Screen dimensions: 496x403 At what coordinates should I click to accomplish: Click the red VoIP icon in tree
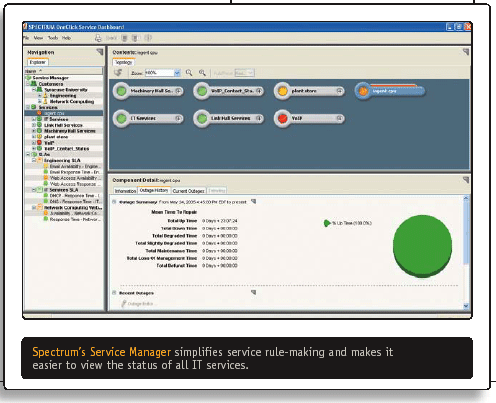[39, 143]
